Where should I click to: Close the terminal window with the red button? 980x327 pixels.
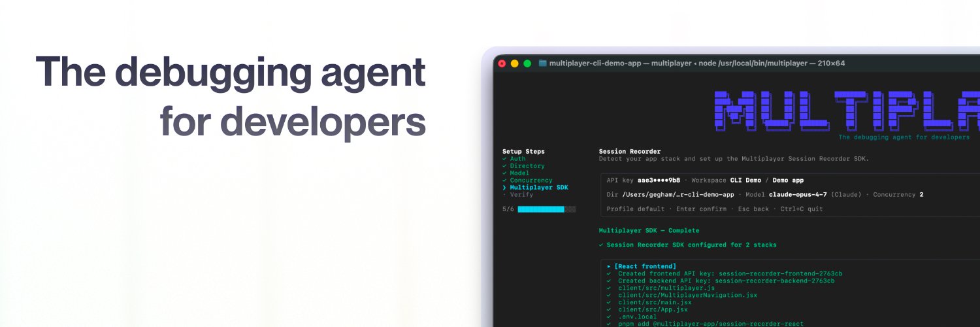(502, 63)
